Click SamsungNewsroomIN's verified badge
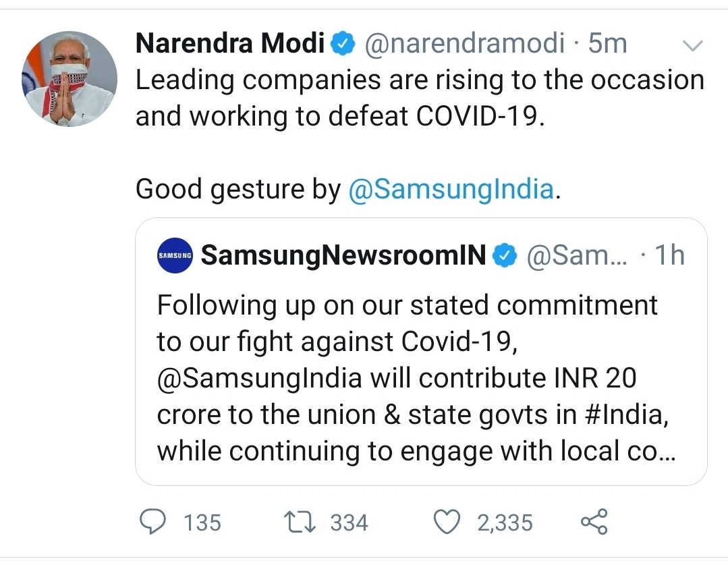 pos(505,255)
